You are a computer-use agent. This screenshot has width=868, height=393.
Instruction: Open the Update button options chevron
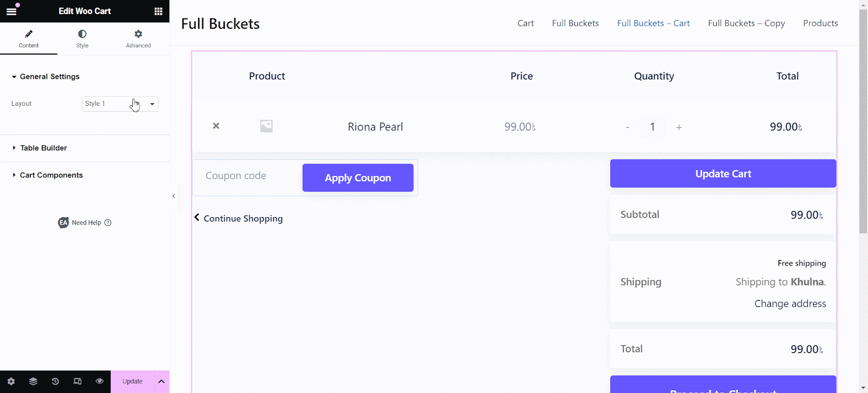pos(161,381)
